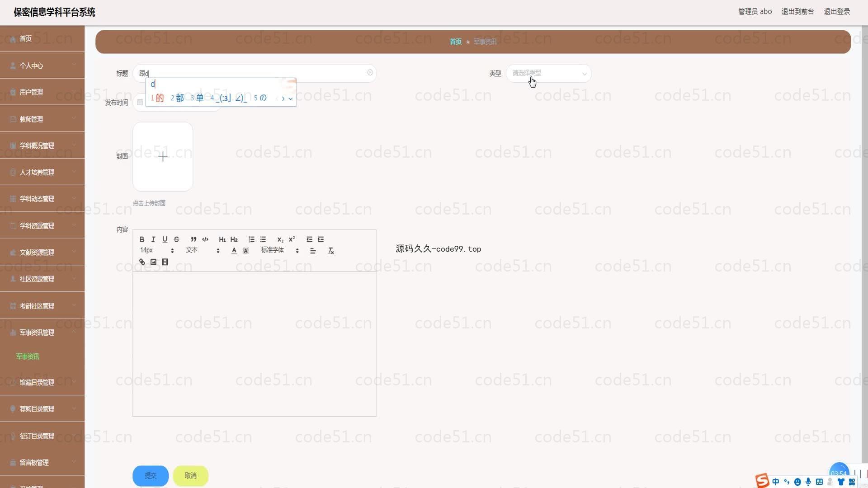Image resolution: width=868 pixels, height=488 pixels.
Task: Open the 馆藏目录管理 sidebar menu
Action: click(x=42, y=382)
